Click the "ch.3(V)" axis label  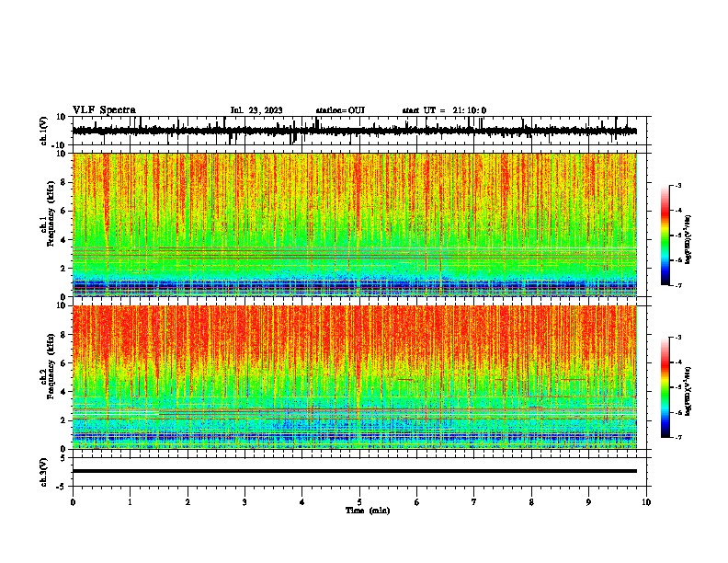click(44, 472)
